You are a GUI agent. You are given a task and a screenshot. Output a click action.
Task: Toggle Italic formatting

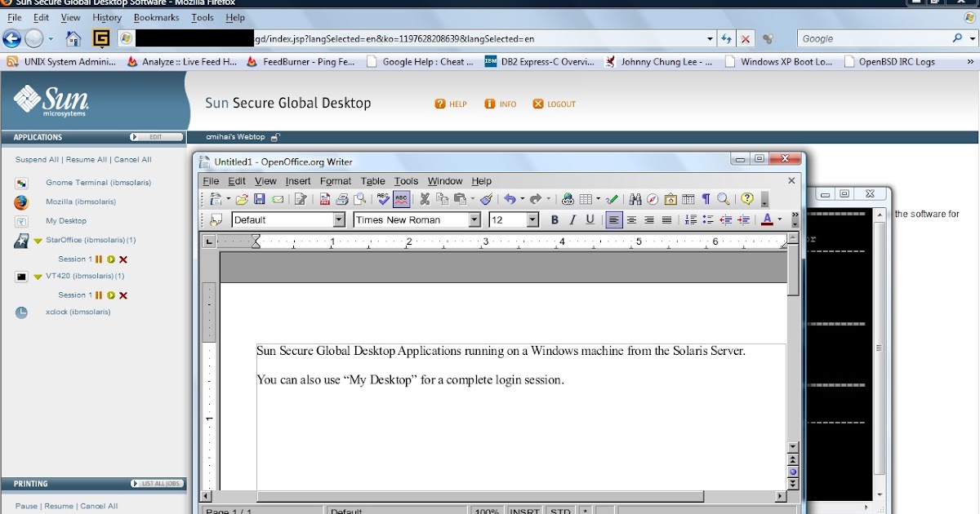click(572, 219)
